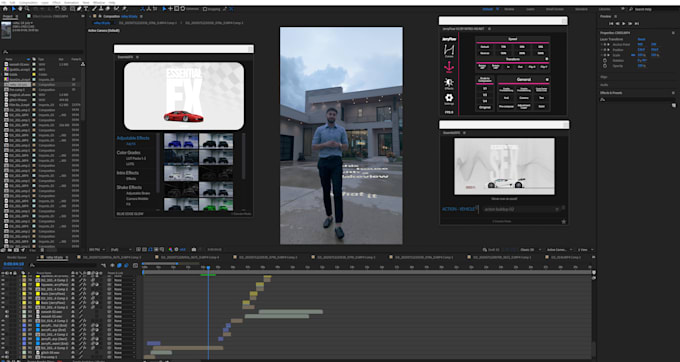This screenshot has height=362, width=680.
Task: Play the preview in Preview panel
Action: click(624, 23)
